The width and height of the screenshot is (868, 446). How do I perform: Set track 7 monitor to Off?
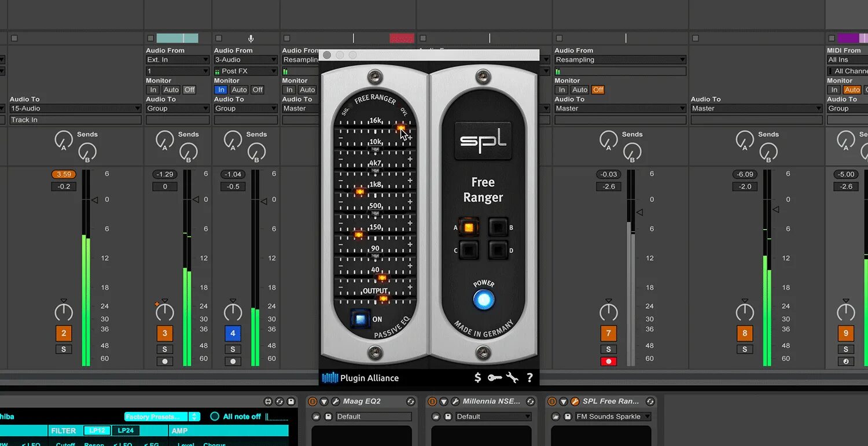click(x=598, y=90)
